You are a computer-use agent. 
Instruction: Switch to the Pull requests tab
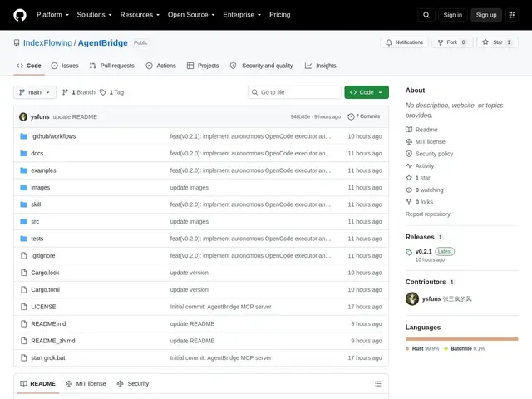(112, 66)
